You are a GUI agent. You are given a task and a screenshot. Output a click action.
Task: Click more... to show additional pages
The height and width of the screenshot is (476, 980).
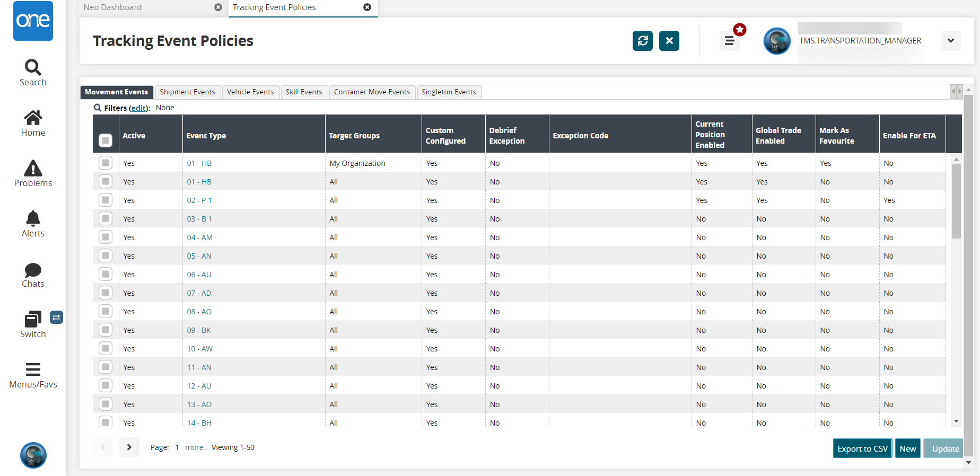[x=196, y=447]
